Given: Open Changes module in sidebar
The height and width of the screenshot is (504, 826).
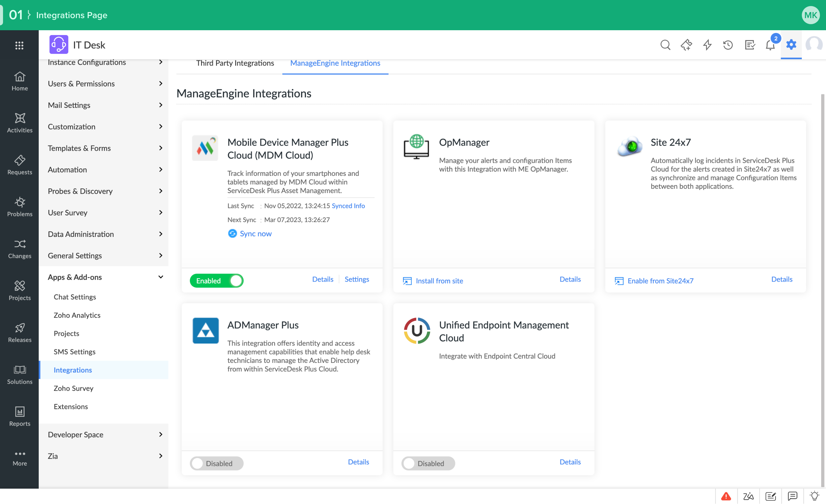Looking at the screenshot, I should click(x=19, y=249).
